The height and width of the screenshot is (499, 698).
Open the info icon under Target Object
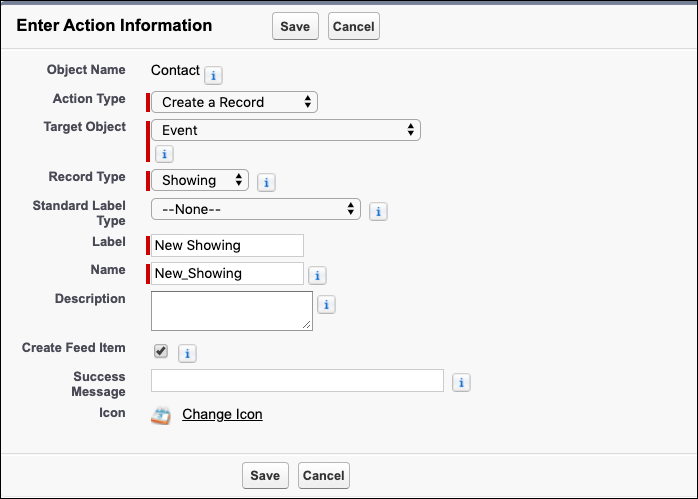point(164,154)
